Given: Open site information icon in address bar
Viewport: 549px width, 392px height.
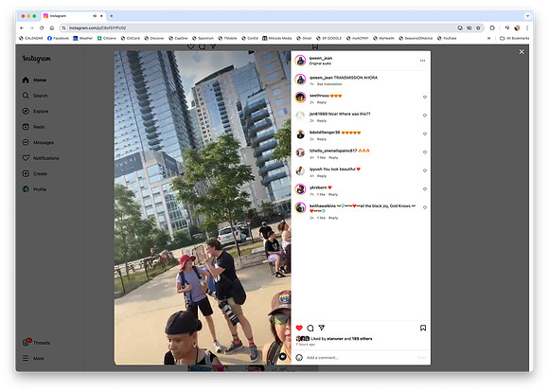Looking at the screenshot, I should (63, 27).
